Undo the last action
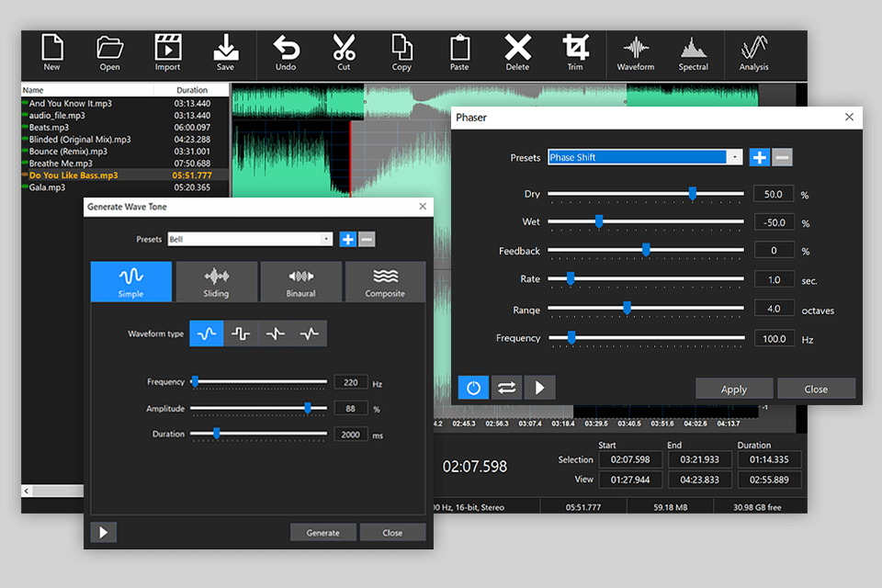Screen dimensions: 882x588 tap(286, 52)
